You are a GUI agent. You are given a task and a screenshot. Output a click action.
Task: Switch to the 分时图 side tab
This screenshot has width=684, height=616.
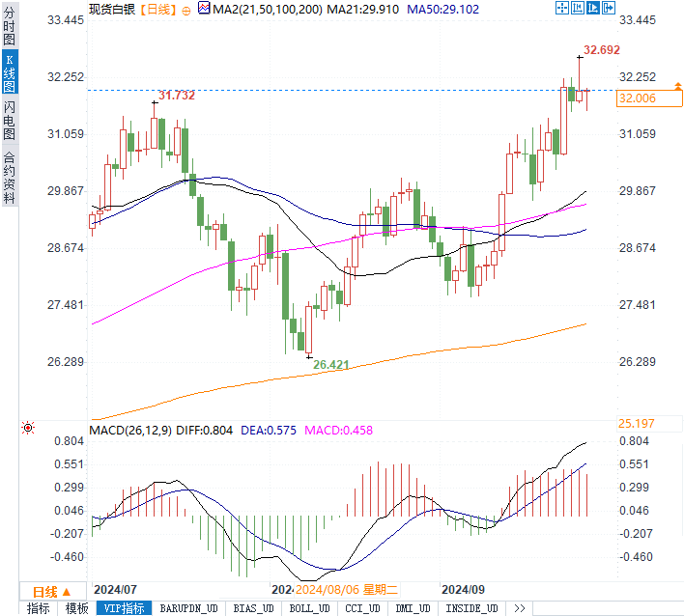pos(10,29)
